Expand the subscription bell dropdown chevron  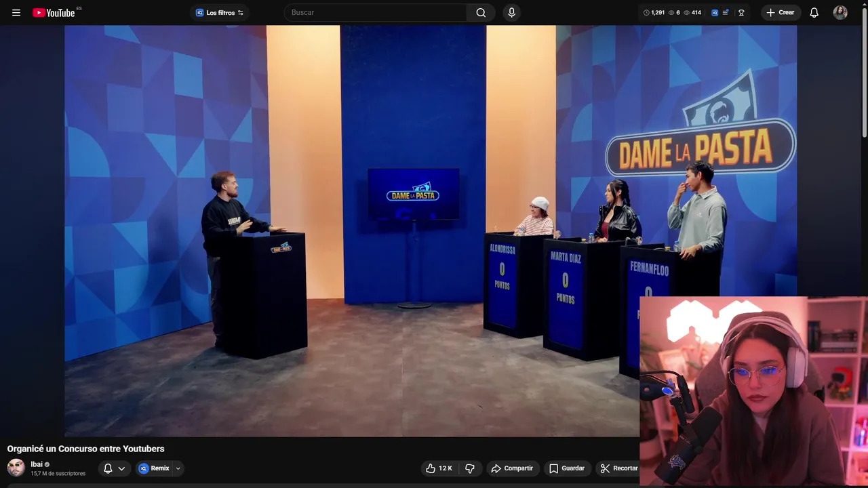coord(121,468)
